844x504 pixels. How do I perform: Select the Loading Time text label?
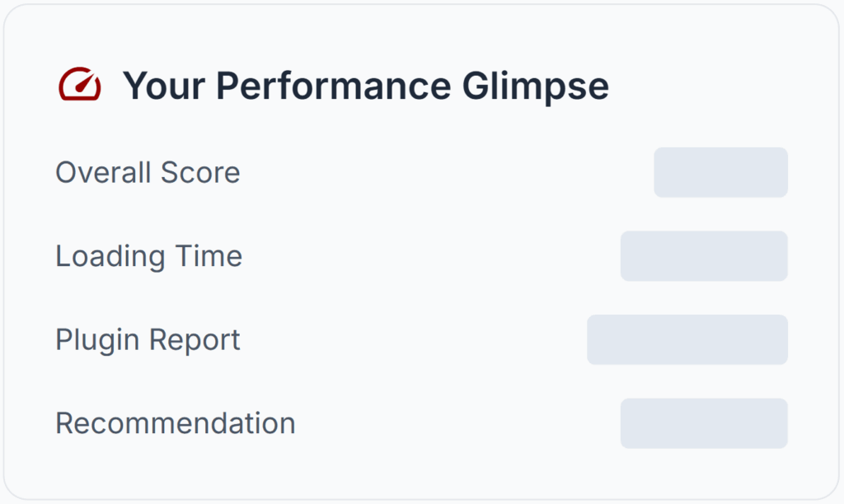pyautogui.click(x=148, y=255)
